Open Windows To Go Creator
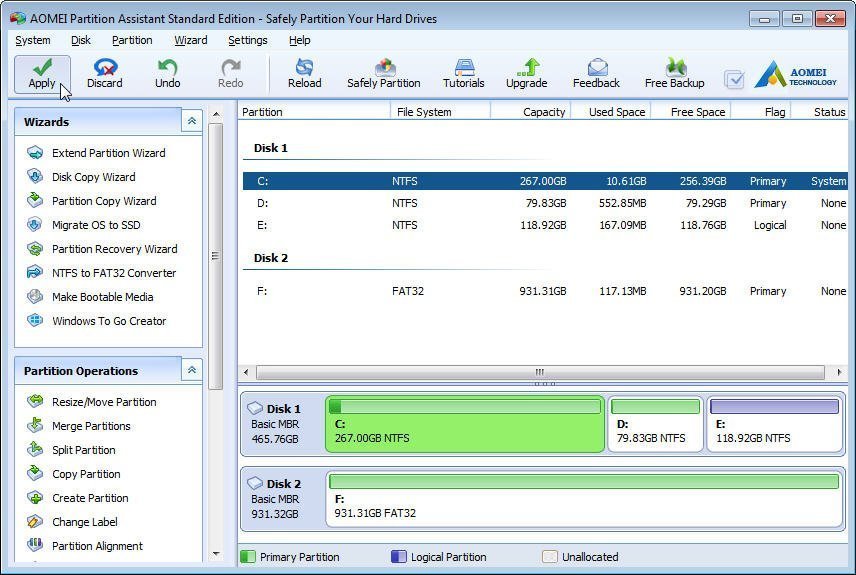The height and width of the screenshot is (575, 856). tap(96, 321)
